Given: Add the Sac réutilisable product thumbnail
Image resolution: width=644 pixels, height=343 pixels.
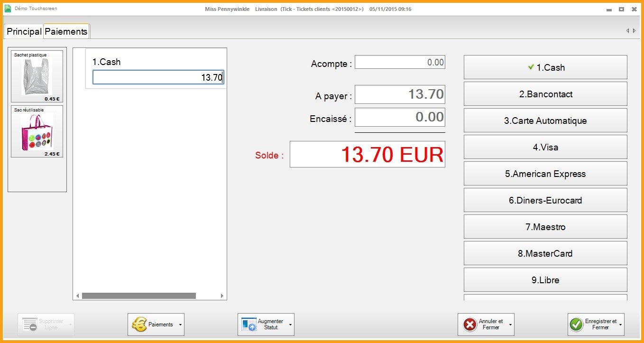Looking at the screenshot, I should coord(37,131).
